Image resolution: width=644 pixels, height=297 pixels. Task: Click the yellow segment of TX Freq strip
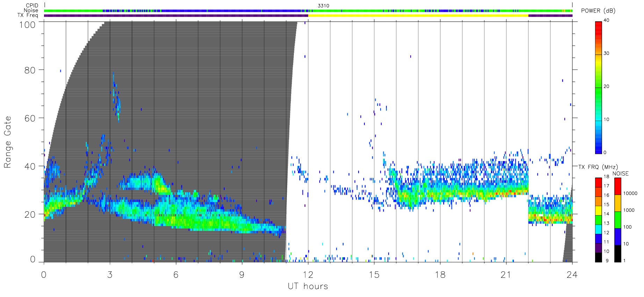click(418, 15)
